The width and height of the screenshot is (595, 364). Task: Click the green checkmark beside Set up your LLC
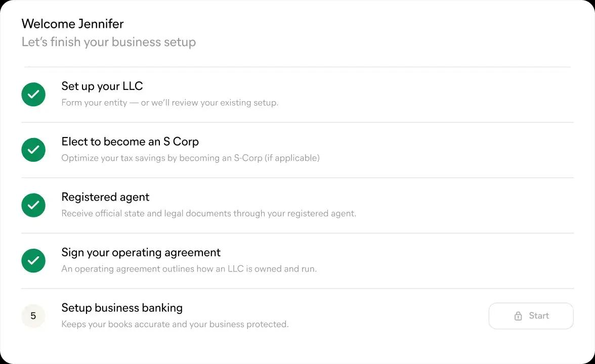(x=33, y=95)
